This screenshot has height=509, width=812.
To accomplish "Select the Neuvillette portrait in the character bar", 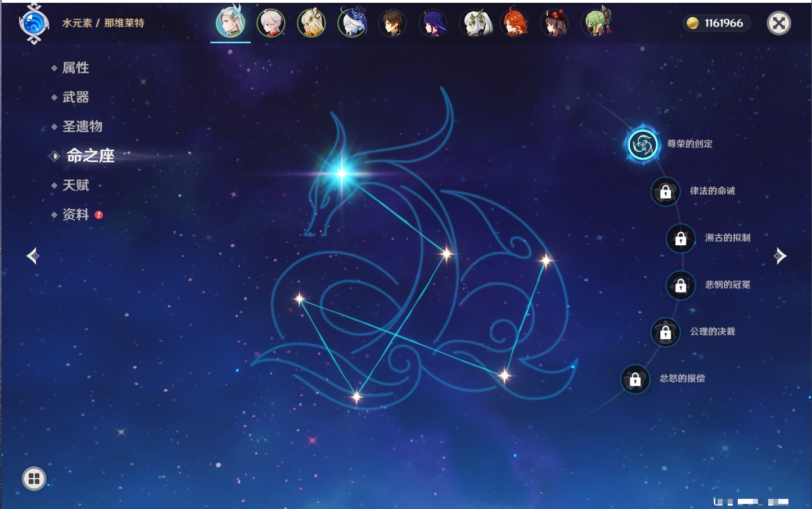I will [x=231, y=22].
